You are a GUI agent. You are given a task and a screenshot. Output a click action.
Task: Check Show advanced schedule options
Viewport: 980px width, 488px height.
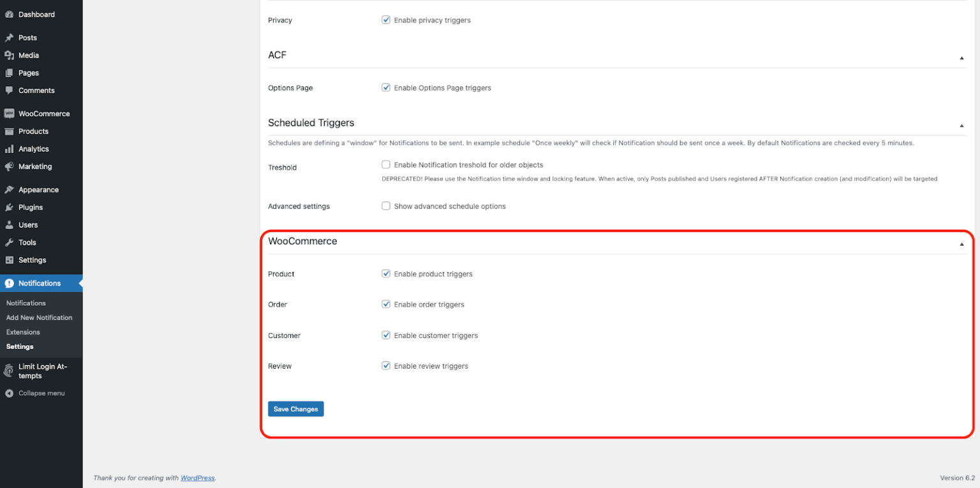point(386,205)
